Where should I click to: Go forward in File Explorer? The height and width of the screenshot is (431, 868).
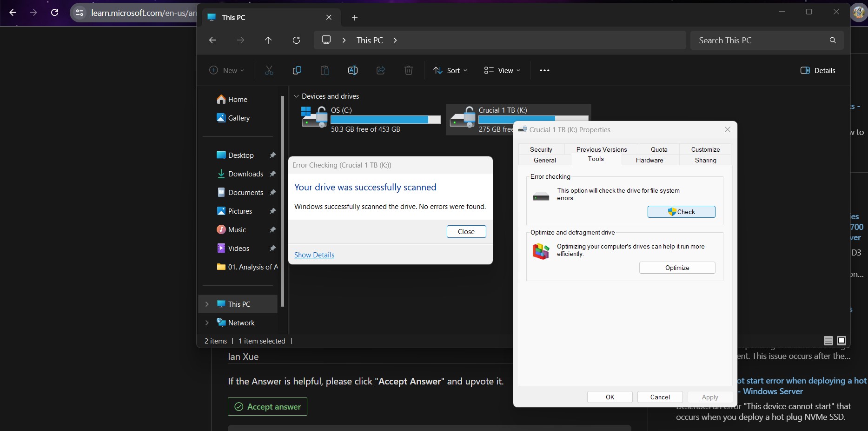[240, 40]
